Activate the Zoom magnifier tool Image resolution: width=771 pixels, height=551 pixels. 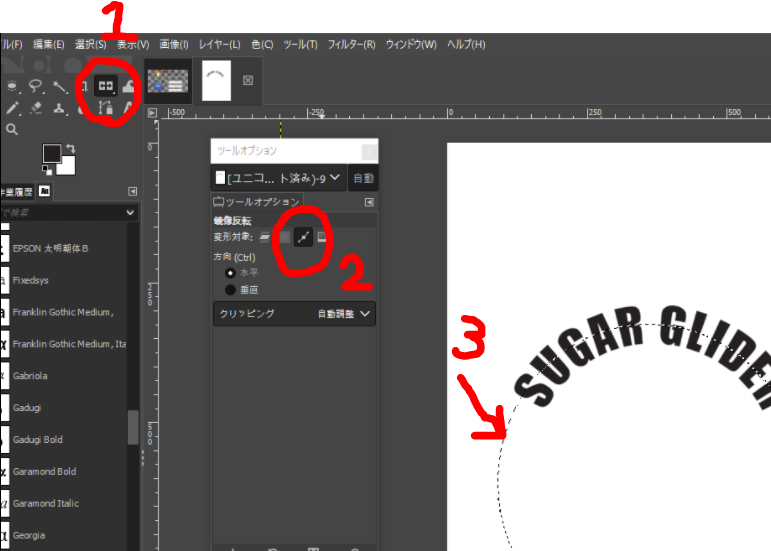[12, 129]
